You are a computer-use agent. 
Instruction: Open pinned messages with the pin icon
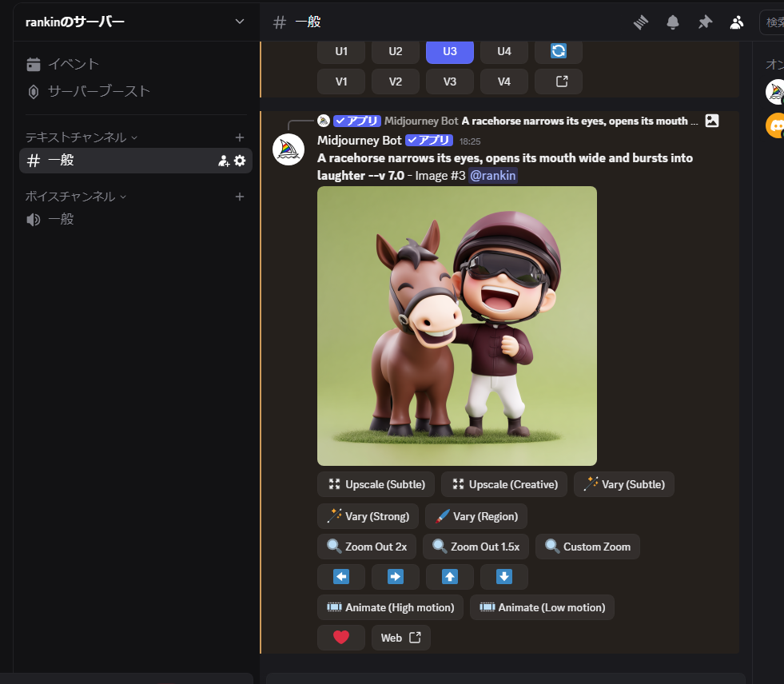click(705, 22)
